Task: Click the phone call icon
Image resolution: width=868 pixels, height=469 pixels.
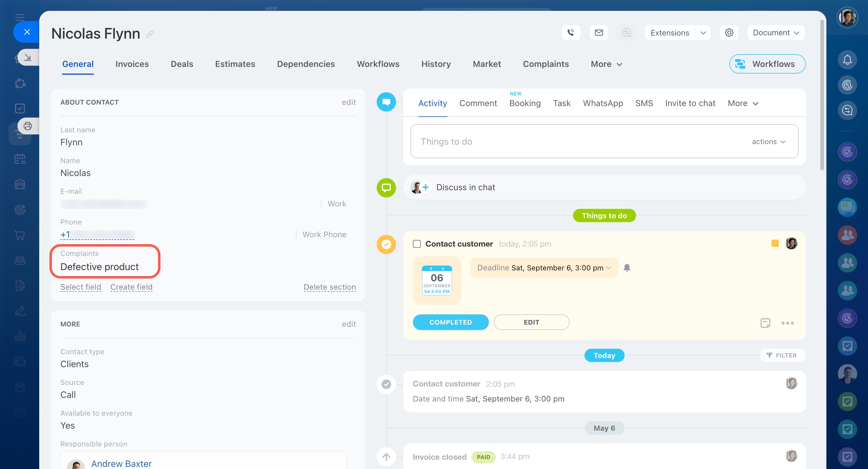Action: pos(571,33)
